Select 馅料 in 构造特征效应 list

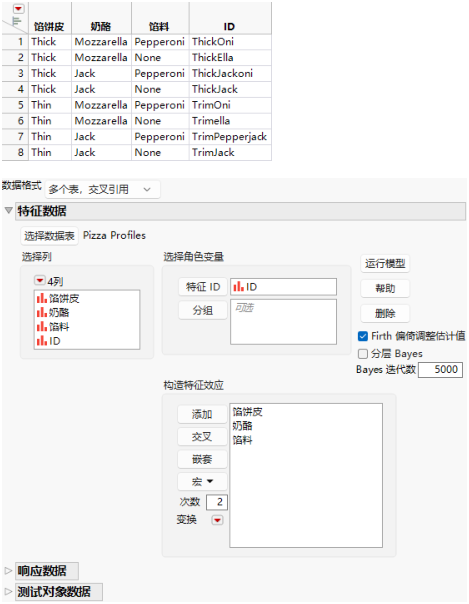pyautogui.click(x=243, y=440)
